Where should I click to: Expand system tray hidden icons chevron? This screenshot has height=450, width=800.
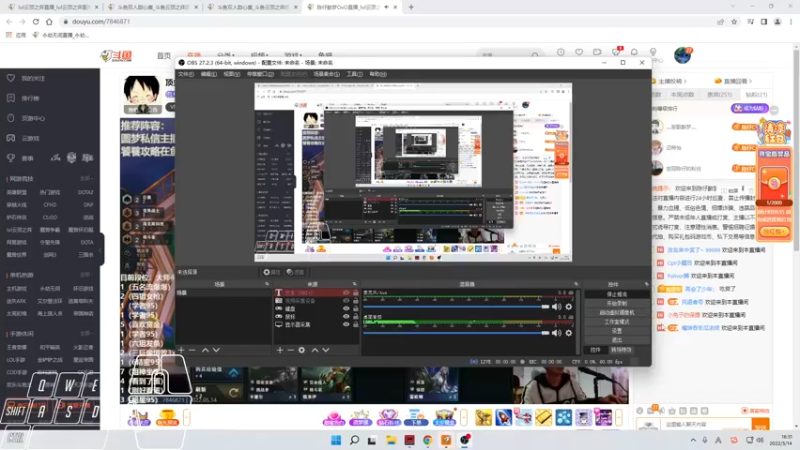click(x=693, y=440)
